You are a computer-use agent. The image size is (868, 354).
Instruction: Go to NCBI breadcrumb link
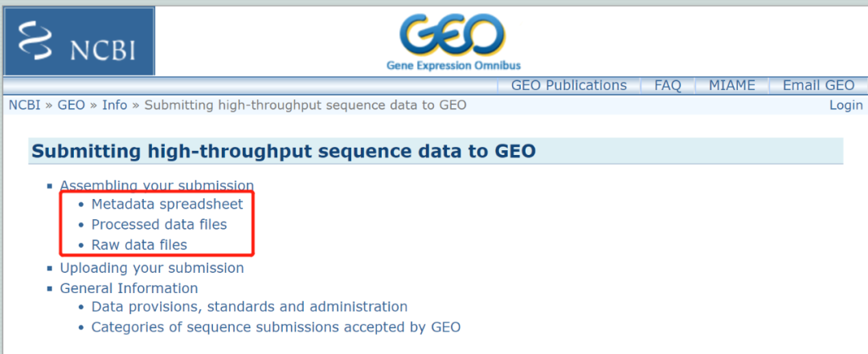pos(24,105)
